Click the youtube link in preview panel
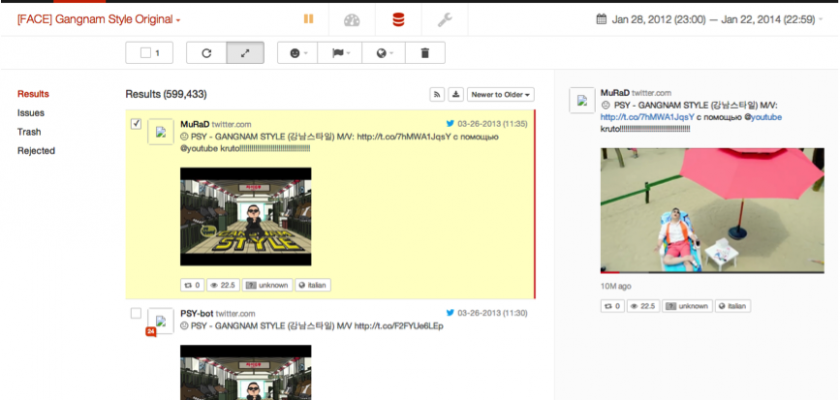This screenshot has height=400, width=840. [767, 117]
